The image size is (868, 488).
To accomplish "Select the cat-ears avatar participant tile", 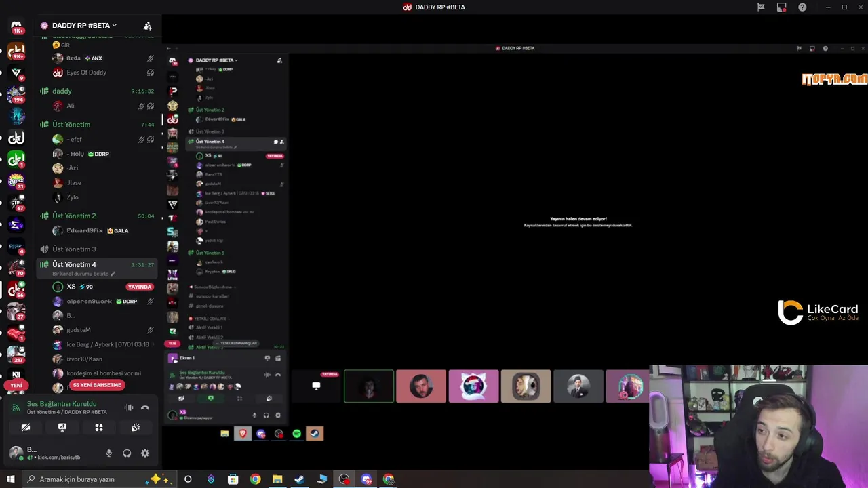I will (x=473, y=386).
